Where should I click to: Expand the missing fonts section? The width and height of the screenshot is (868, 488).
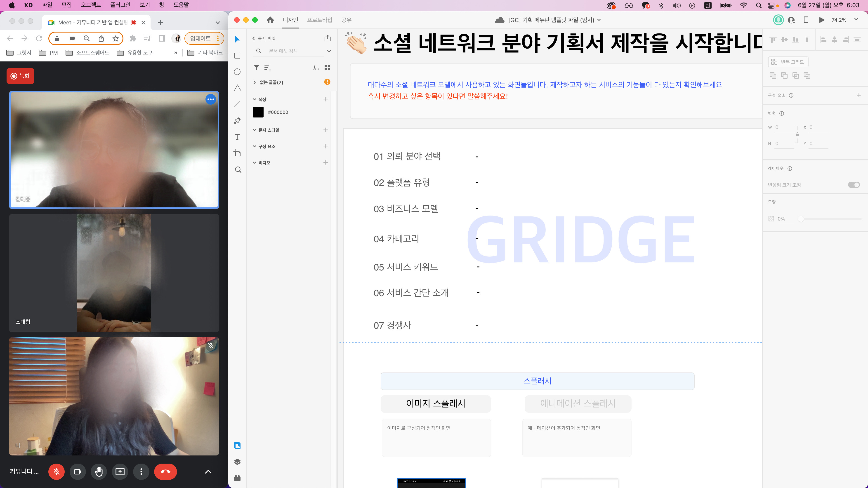coord(254,82)
